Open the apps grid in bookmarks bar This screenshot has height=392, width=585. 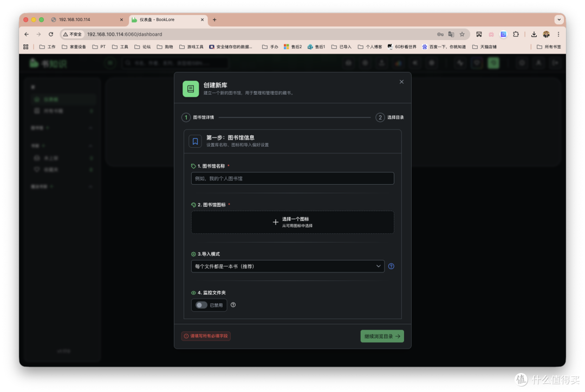tap(26, 47)
